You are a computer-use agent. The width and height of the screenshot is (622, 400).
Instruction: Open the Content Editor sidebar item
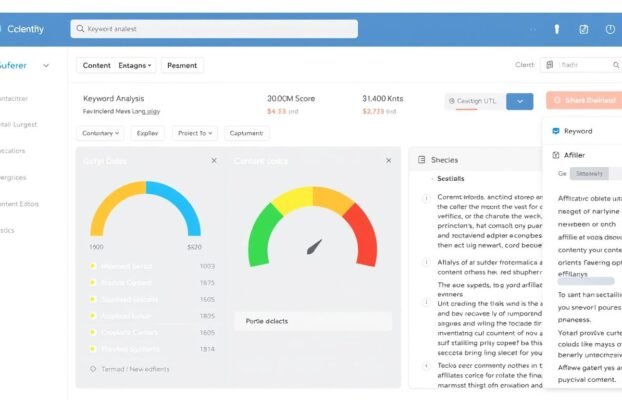pyautogui.click(x=19, y=204)
